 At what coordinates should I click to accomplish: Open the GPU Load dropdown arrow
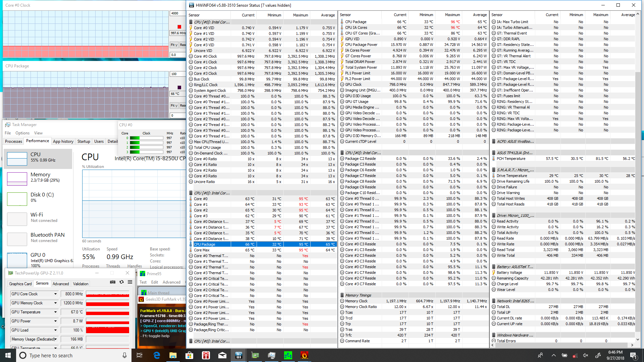[x=55, y=330]
